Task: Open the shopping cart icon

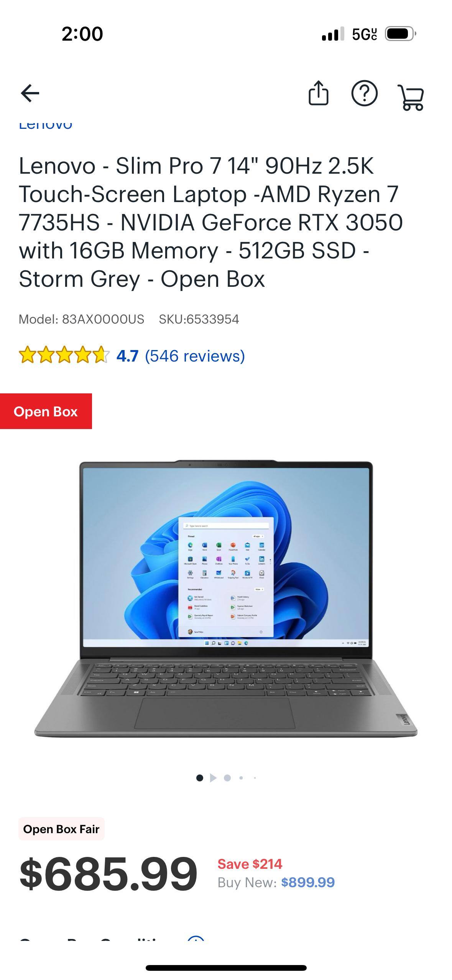Action: pos(411,98)
